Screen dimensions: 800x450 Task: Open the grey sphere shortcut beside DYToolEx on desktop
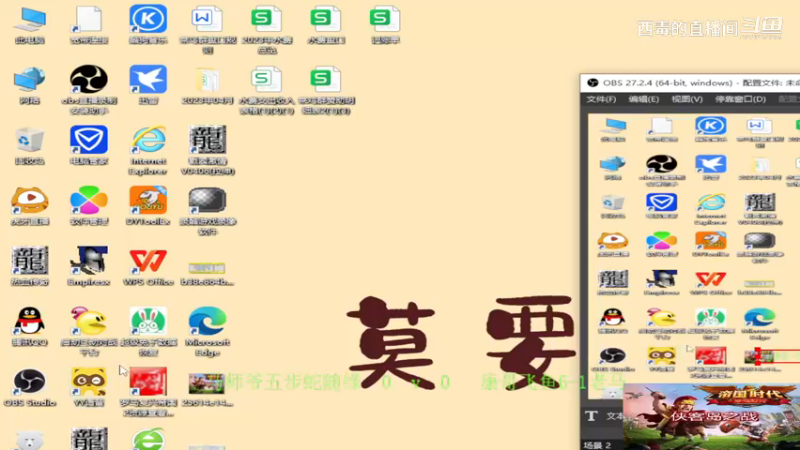[207, 210]
